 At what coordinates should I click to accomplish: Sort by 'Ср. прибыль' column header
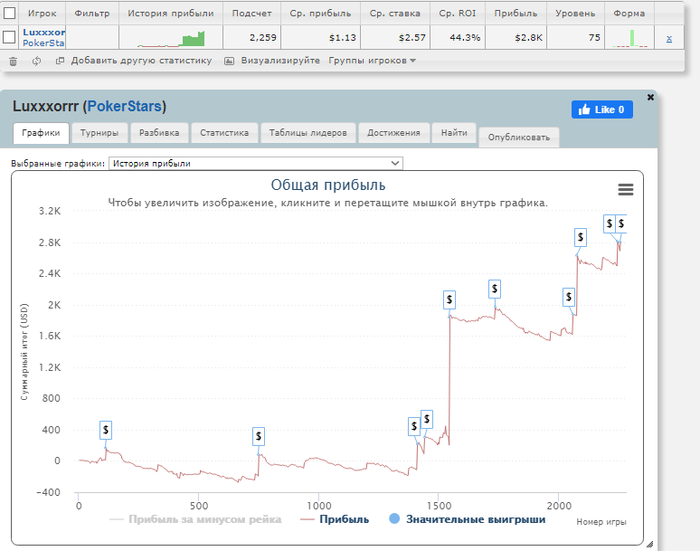[321, 13]
